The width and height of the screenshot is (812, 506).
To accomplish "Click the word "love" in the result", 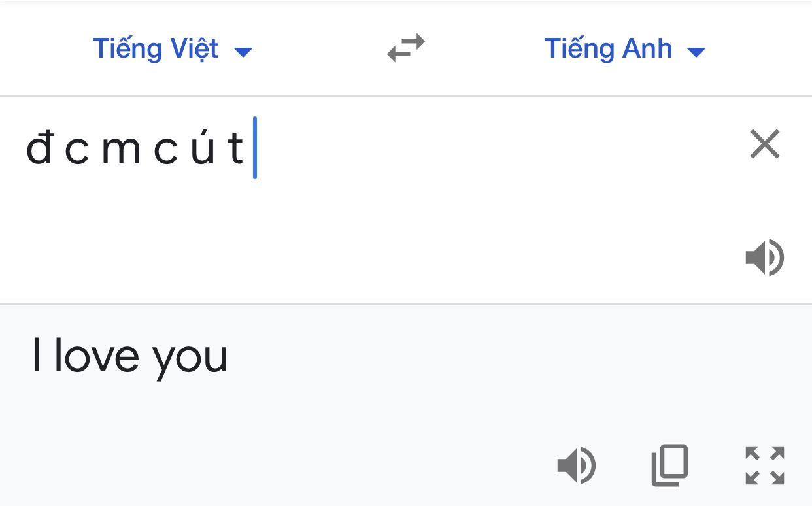I will pos(97,356).
